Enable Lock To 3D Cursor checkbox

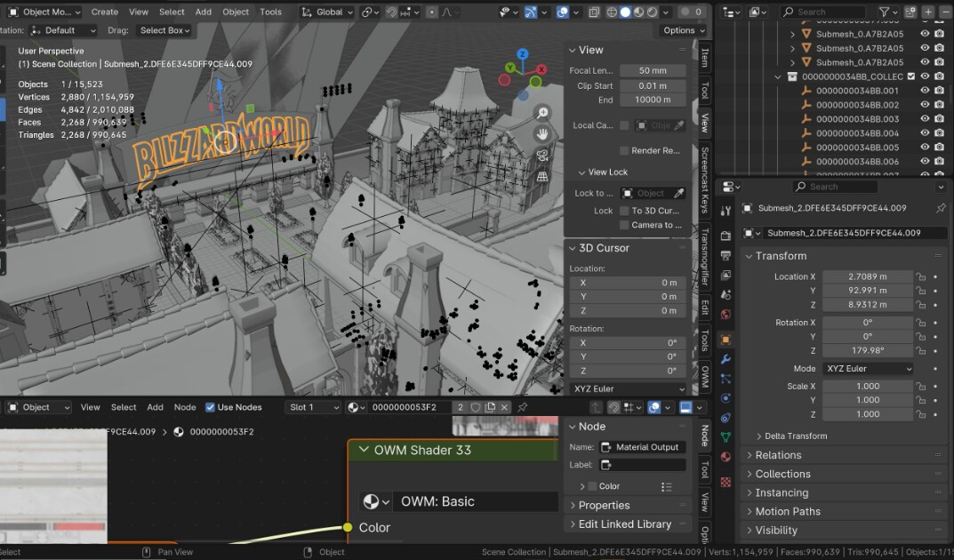click(x=624, y=211)
